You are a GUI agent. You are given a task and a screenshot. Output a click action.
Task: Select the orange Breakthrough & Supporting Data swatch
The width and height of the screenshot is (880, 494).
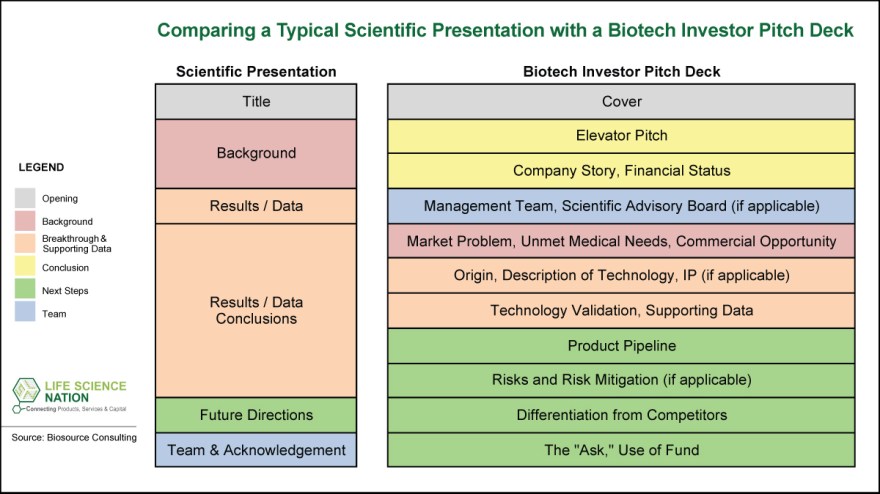point(24,243)
